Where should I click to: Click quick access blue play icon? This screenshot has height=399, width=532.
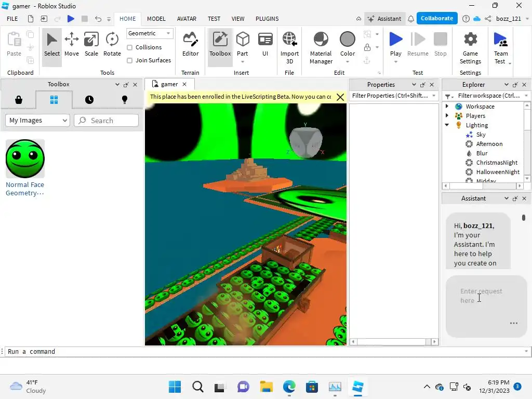coord(71,19)
